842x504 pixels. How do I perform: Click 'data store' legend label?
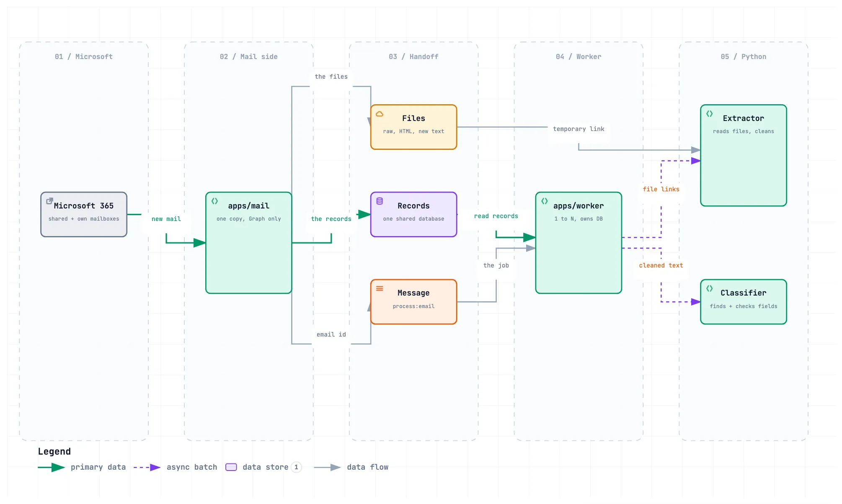coord(266,467)
